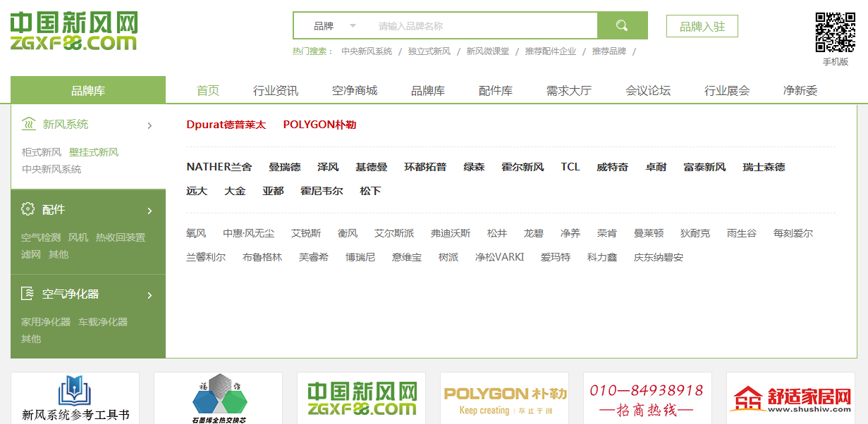Open the mobile version QR code
Viewport: 868px width, 424px height.
tap(836, 33)
